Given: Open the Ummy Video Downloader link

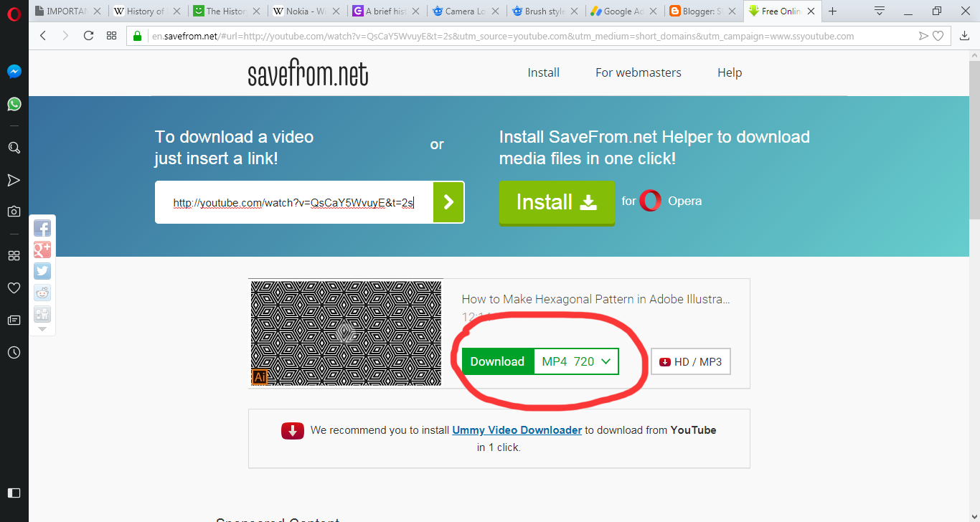Looking at the screenshot, I should (517, 430).
